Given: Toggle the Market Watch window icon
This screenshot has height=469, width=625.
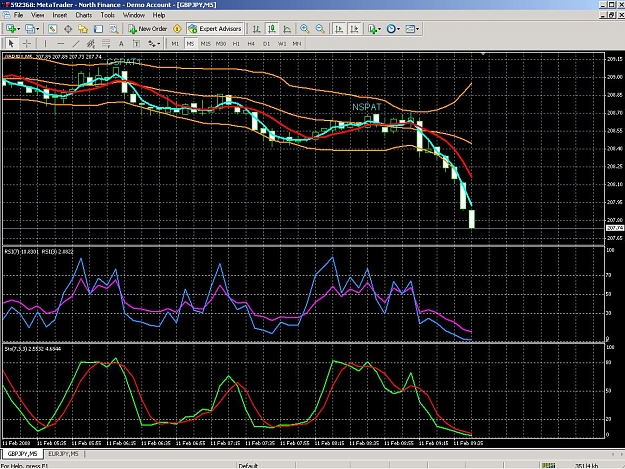Looking at the screenshot, I should click(53, 29).
